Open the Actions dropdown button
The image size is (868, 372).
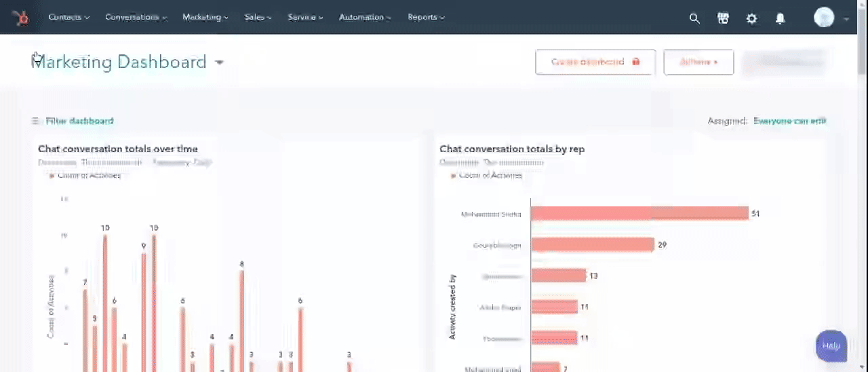(698, 62)
